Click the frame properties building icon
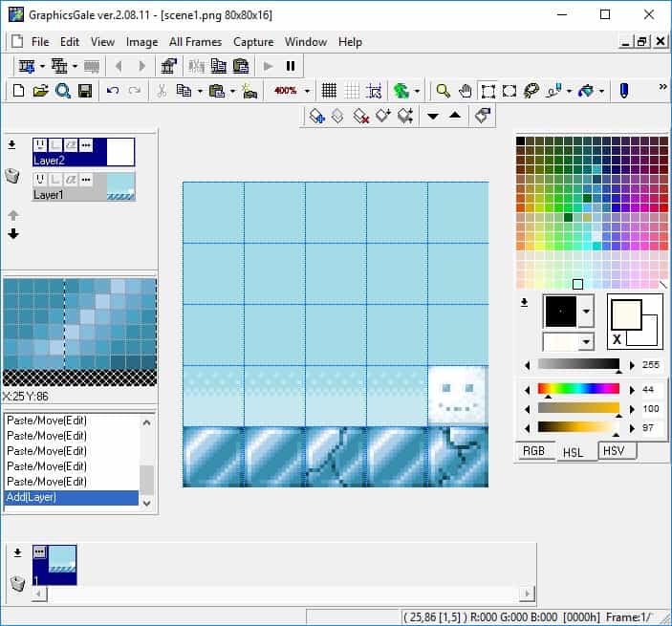Viewport: 672px width, 626px height. 169,66
